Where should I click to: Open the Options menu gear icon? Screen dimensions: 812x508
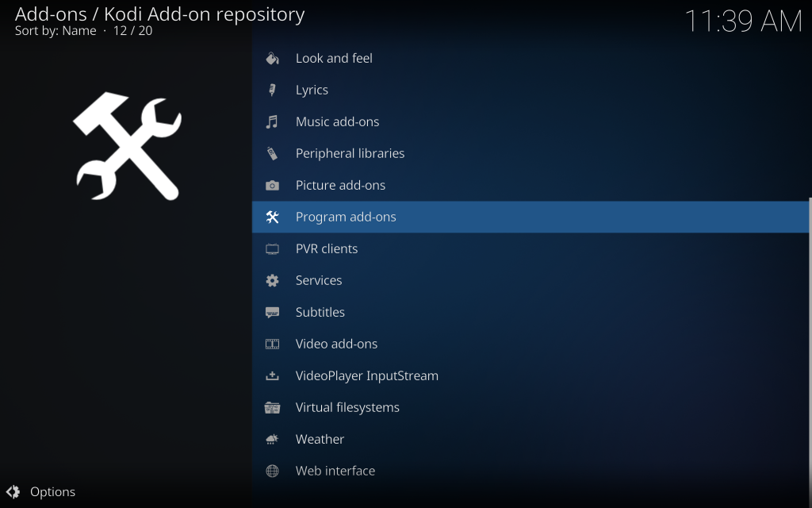pyautogui.click(x=14, y=492)
